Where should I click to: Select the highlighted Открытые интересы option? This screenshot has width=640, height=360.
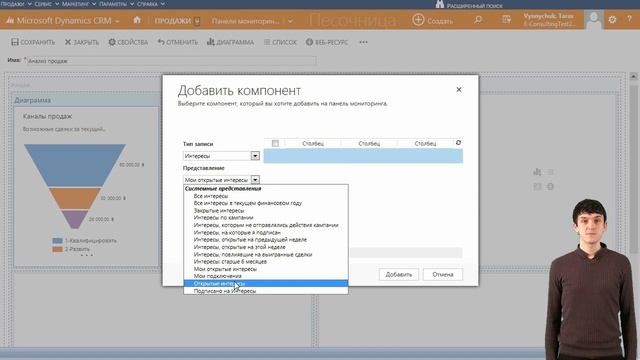[266, 283]
